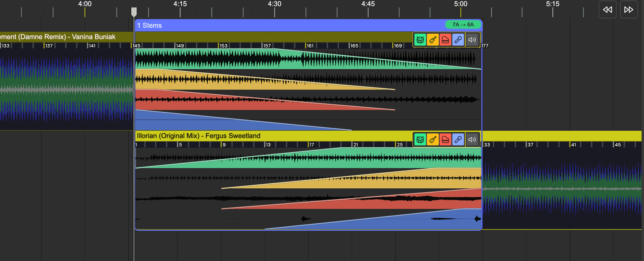Click the playhead marker handle on ruler
644x261 pixels.
[134, 12]
